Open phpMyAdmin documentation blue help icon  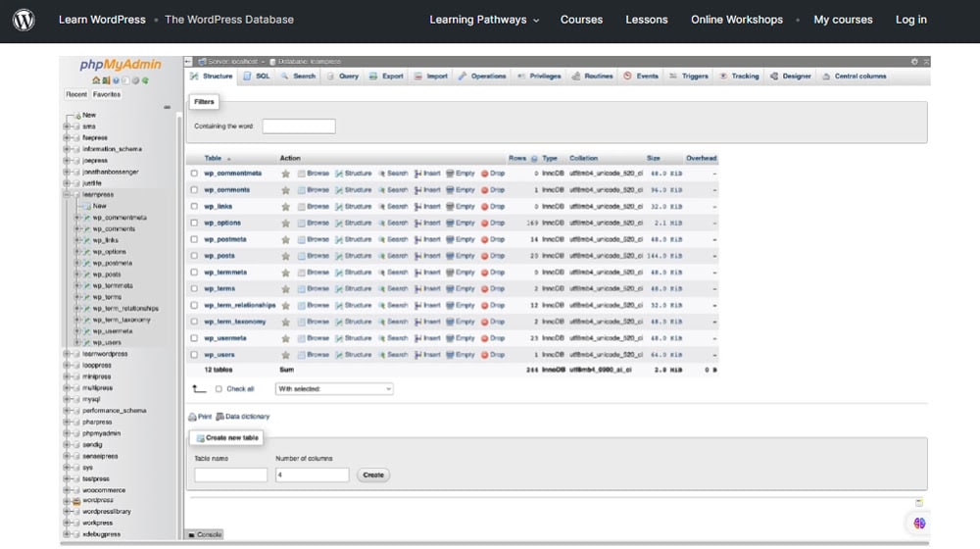117,80
